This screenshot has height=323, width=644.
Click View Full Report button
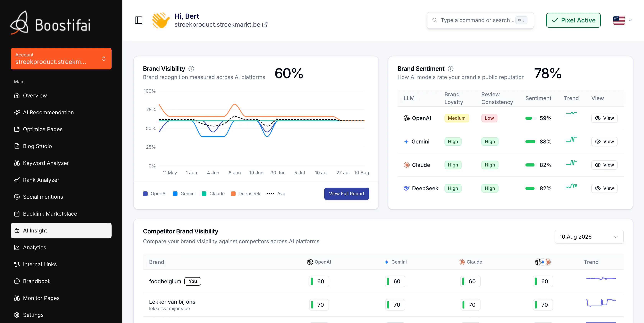[x=347, y=194]
